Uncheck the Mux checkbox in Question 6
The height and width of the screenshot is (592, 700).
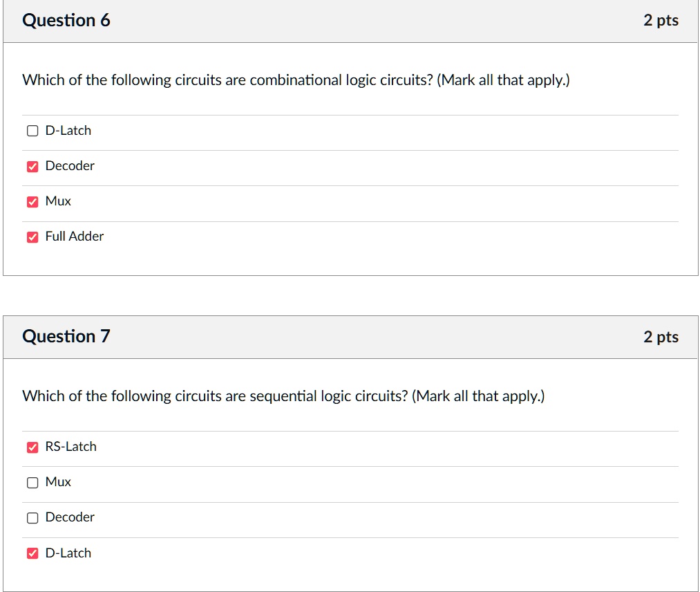(32, 202)
